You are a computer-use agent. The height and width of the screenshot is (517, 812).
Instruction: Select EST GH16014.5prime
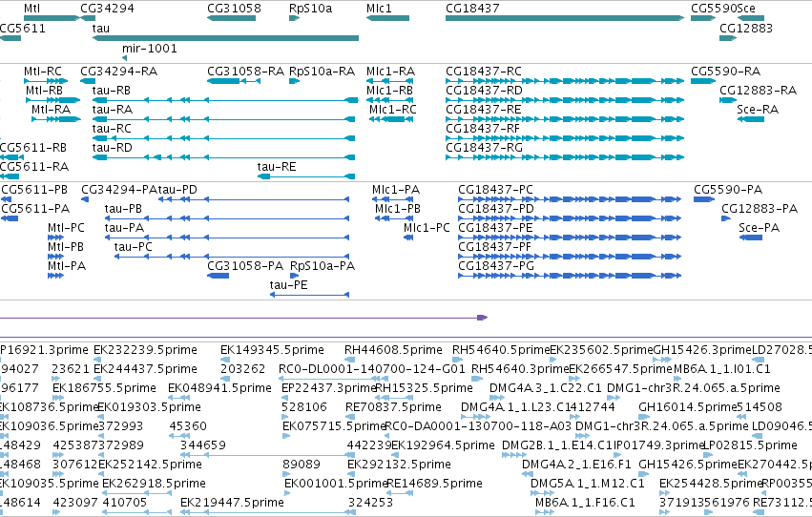click(644, 417)
